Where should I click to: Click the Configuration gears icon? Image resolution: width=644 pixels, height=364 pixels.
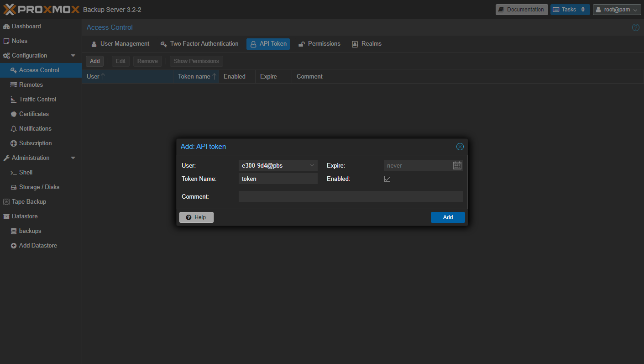click(6, 56)
